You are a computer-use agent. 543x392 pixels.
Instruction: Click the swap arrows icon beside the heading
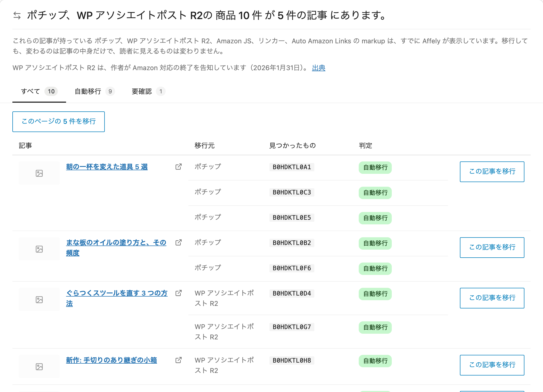17,15
